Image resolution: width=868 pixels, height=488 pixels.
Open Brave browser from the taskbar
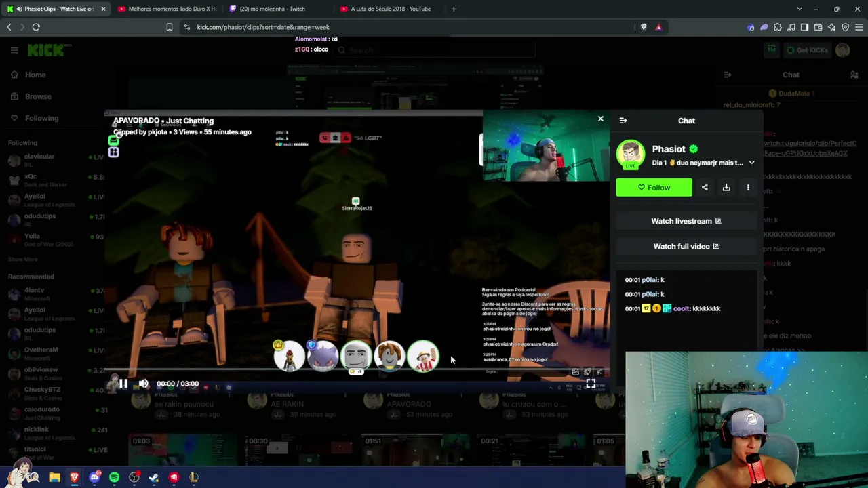(x=75, y=477)
